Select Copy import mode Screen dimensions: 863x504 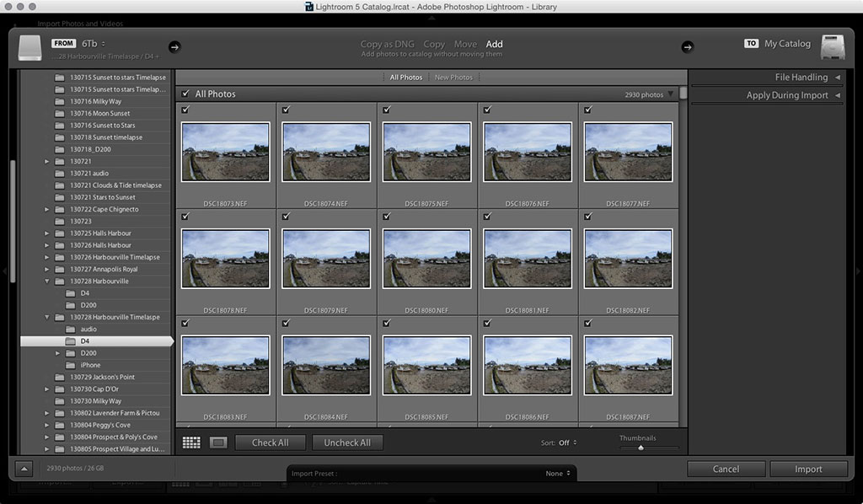pos(434,44)
